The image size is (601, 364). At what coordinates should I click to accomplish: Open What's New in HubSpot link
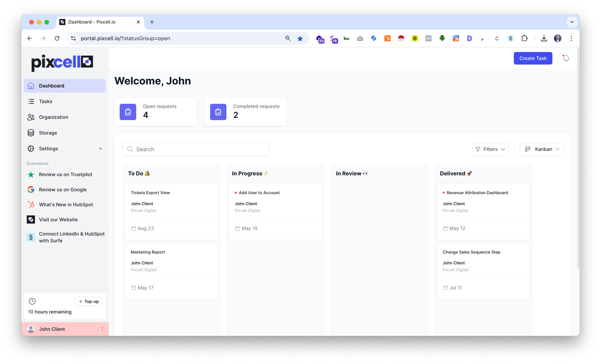pos(66,205)
